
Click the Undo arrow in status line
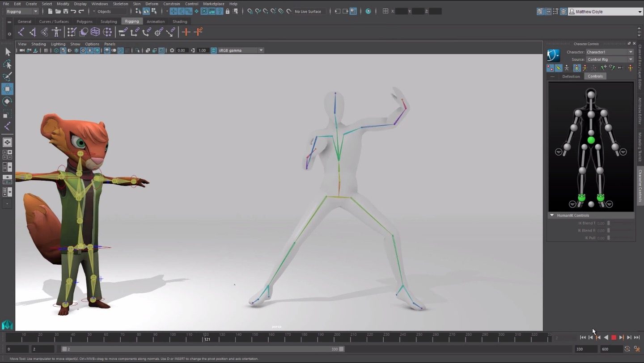pos(73,11)
